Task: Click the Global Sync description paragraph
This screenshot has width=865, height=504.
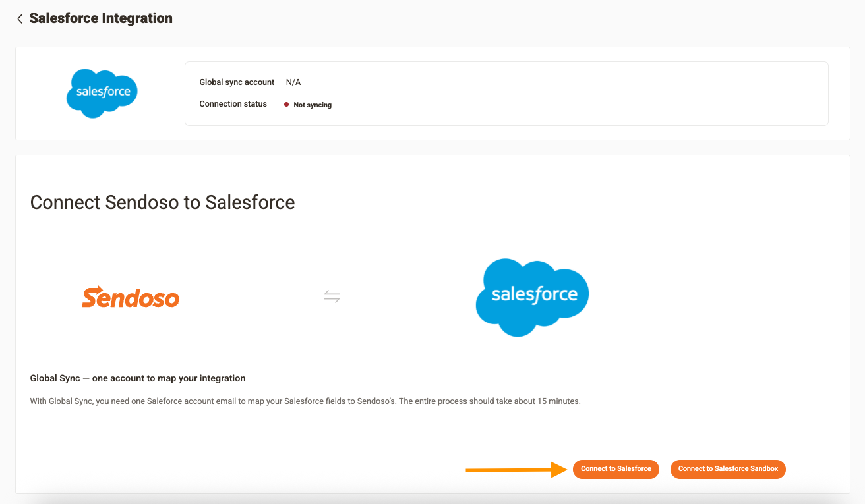Action: pos(305,401)
